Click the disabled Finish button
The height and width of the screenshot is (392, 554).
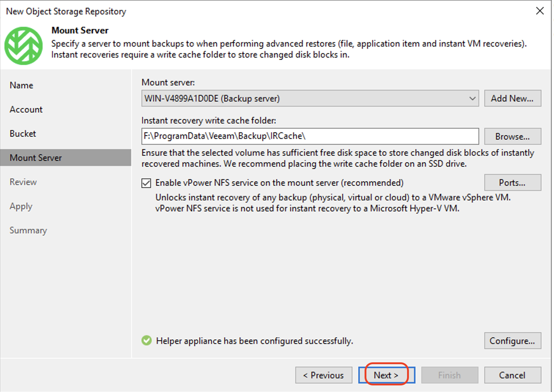point(450,375)
